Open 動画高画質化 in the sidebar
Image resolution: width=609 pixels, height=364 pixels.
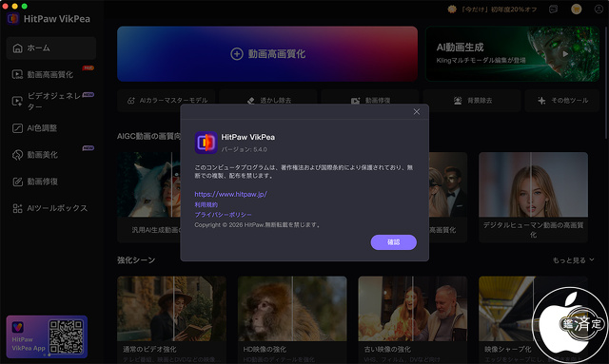click(50, 74)
